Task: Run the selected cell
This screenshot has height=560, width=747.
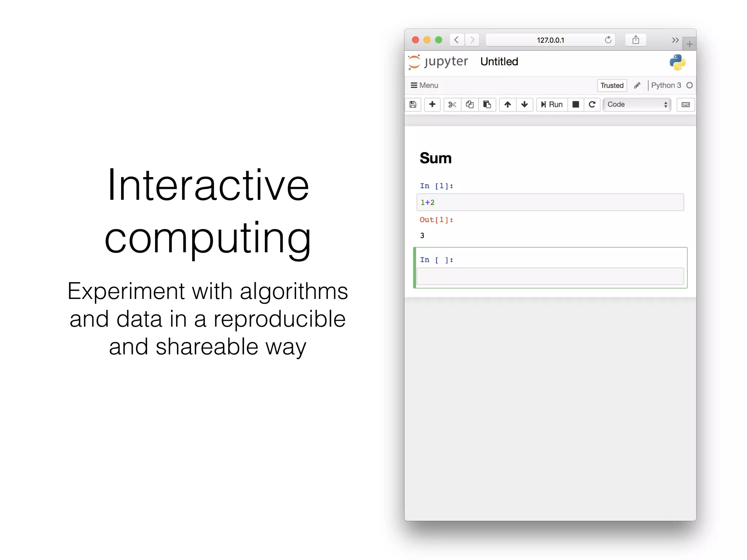Action: (x=552, y=105)
